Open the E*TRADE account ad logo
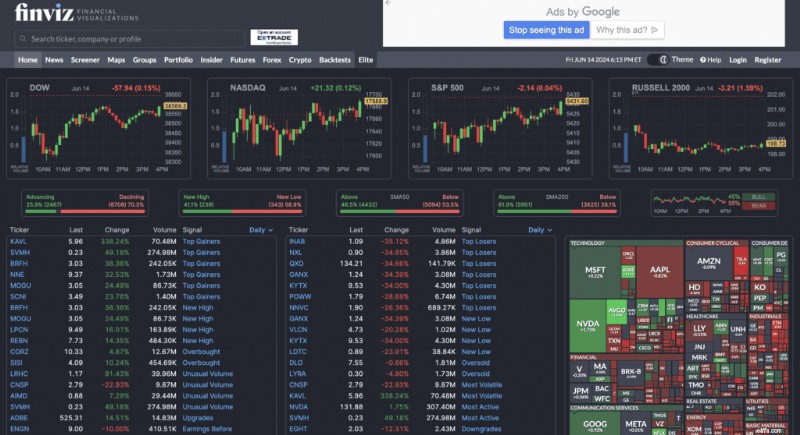This screenshot has width=800, height=435. (274, 37)
